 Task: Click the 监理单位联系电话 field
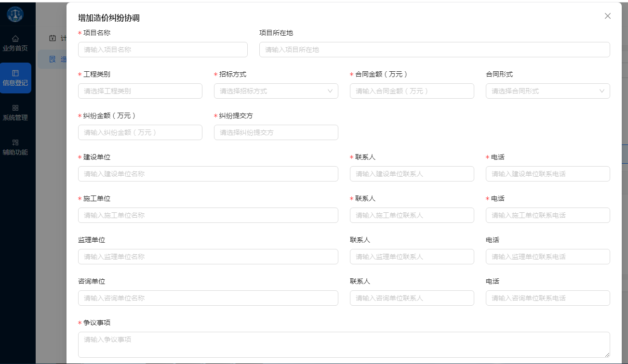tap(548, 257)
